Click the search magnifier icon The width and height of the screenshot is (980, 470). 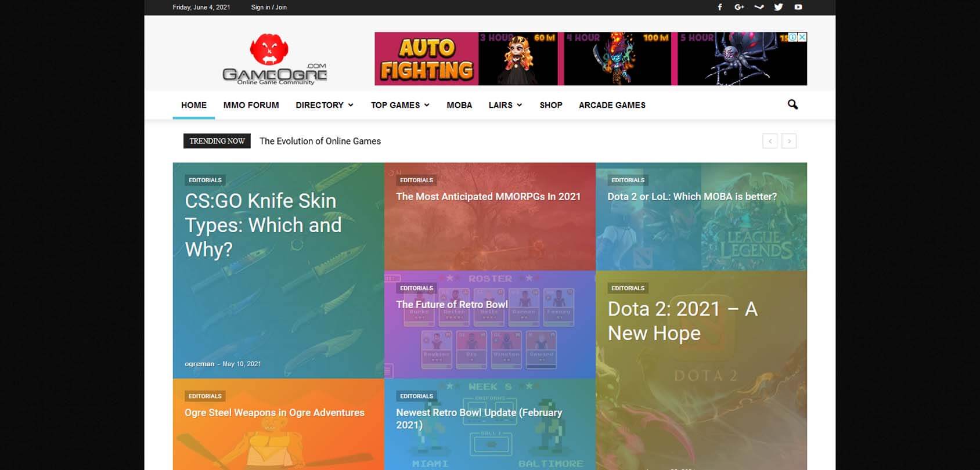tap(792, 104)
